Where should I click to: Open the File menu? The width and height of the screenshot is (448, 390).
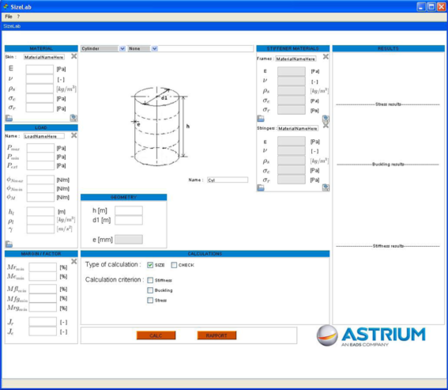8,17
